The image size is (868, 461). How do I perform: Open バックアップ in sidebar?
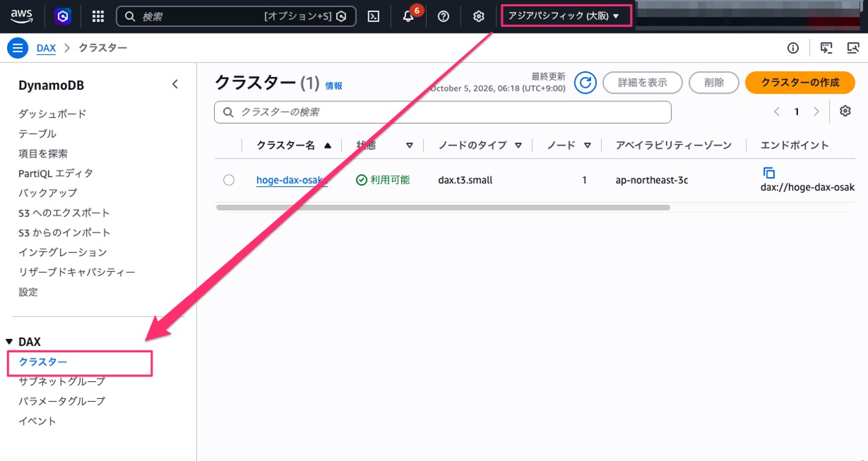[x=47, y=193]
